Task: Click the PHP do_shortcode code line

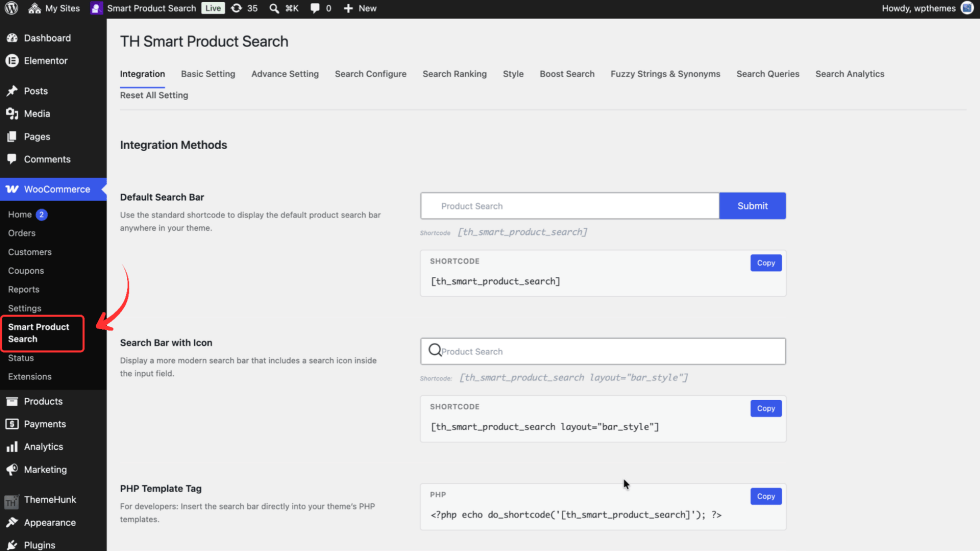Action: [x=576, y=515]
